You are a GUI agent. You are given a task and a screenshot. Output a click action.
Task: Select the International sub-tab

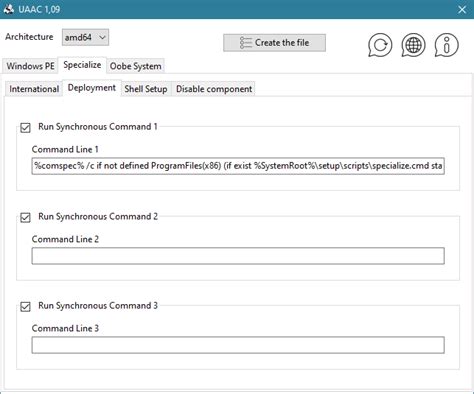pyautogui.click(x=34, y=89)
